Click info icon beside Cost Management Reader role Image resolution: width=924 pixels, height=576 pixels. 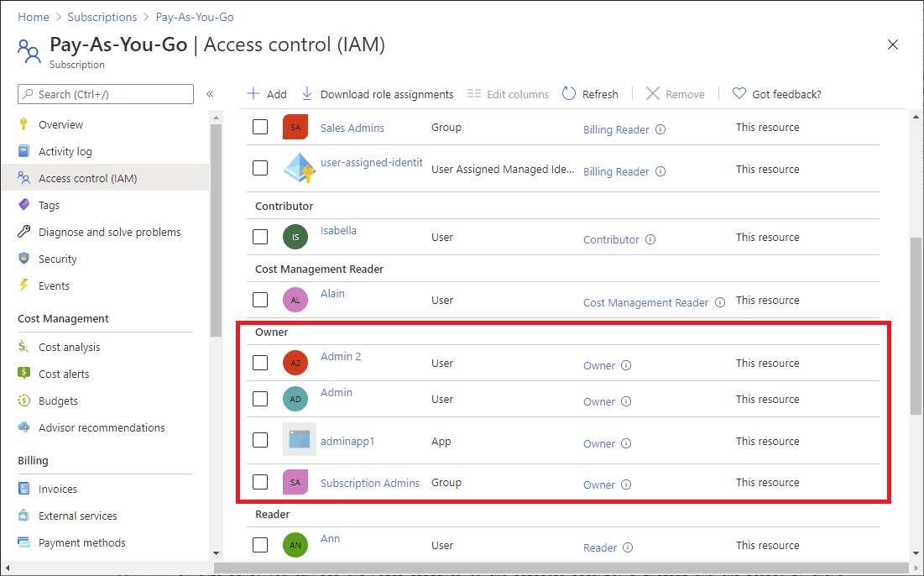(720, 302)
